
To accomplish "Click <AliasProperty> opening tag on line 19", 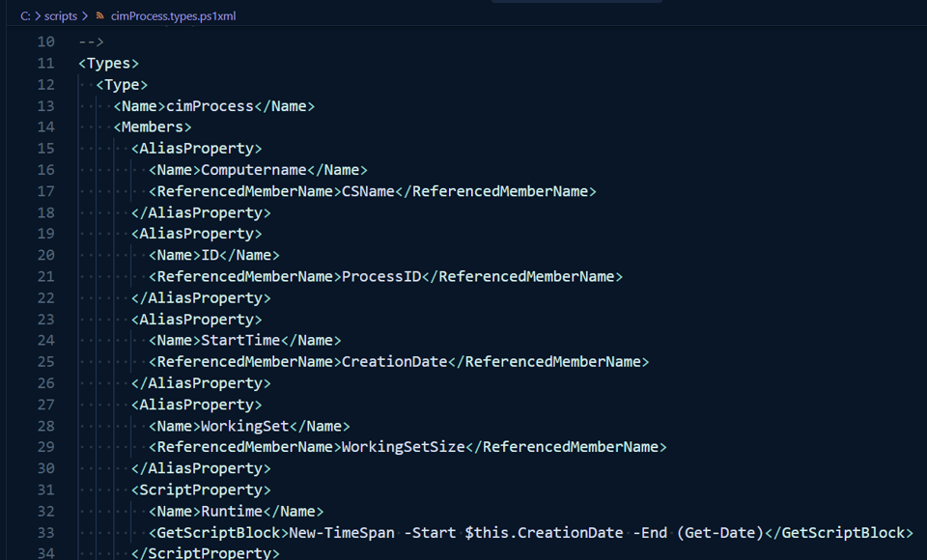I will coord(196,234).
